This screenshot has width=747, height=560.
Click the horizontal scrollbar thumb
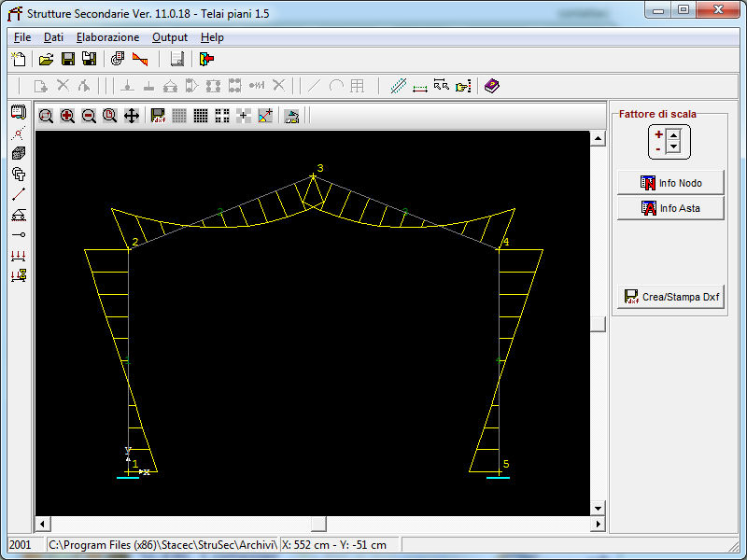[318, 525]
